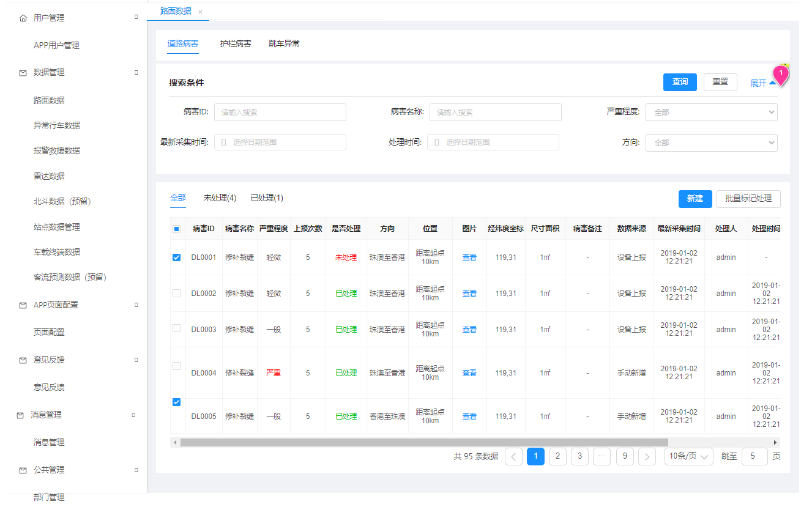This screenshot has height=507, width=812.
Task: Click the horizontal scrollbar thumb under table
Action: pyautogui.click(x=424, y=442)
